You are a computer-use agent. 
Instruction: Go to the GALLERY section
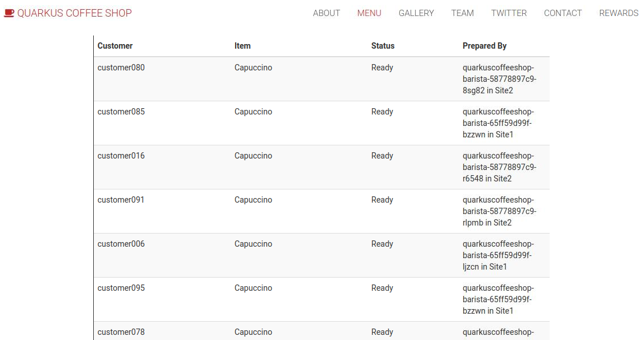pyautogui.click(x=416, y=13)
